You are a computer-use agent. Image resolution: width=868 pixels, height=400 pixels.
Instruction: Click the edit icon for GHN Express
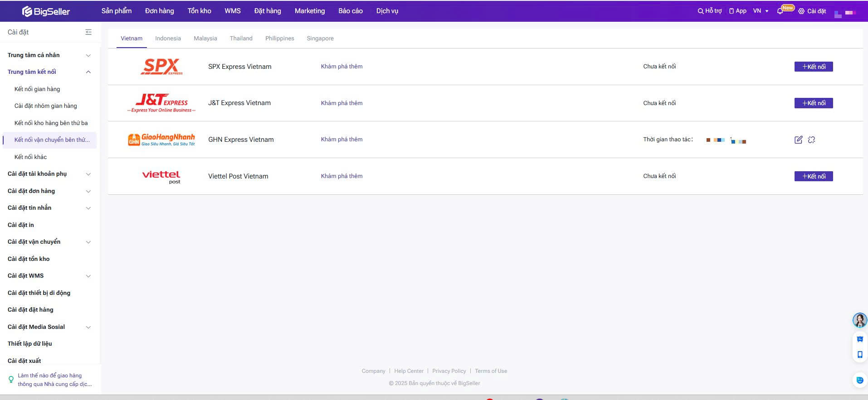798,140
